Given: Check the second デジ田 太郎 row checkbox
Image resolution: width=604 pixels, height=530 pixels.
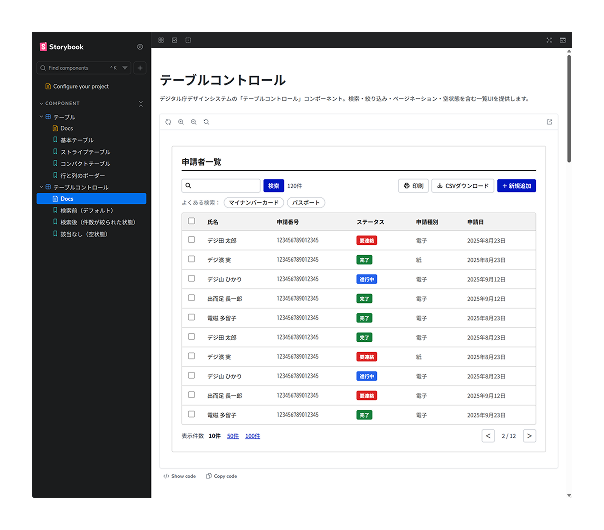Looking at the screenshot, I should tap(191, 337).
